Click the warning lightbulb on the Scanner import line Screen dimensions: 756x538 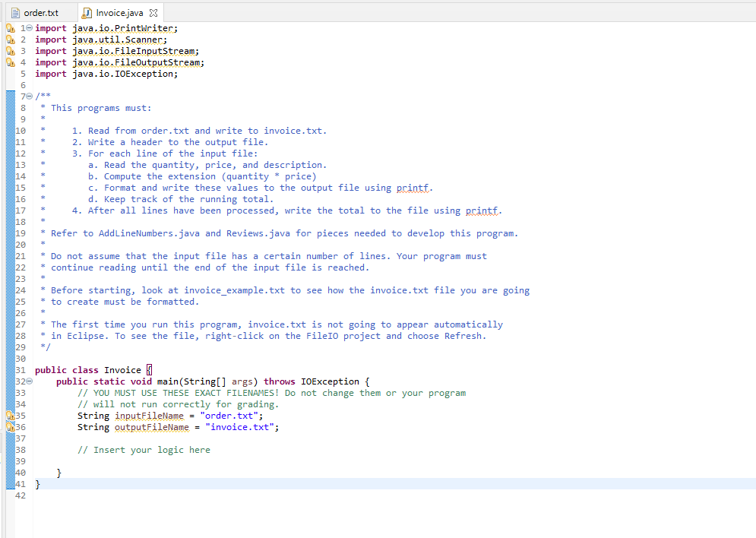tap(9, 40)
